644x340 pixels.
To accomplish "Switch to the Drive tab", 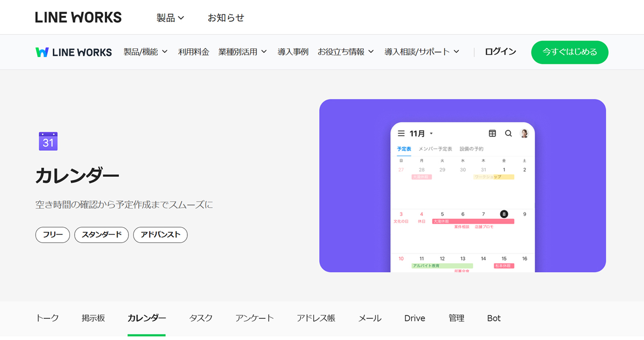I will (x=415, y=318).
